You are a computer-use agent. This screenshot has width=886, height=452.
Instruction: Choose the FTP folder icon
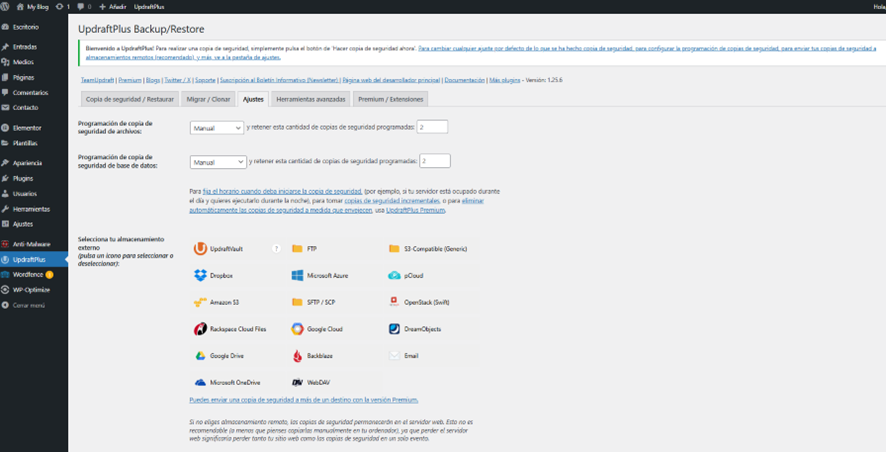coord(297,249)
